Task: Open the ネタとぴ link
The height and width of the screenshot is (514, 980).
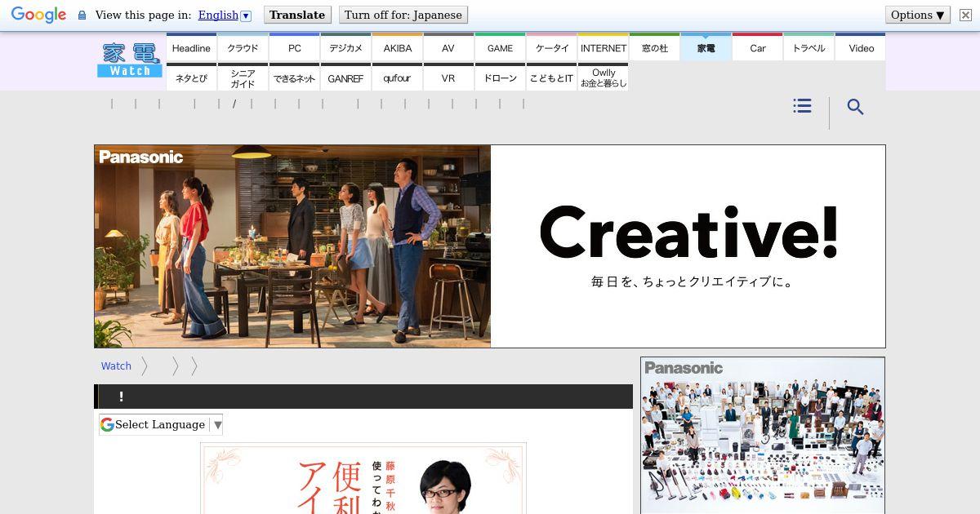Action: coord(191,78)
